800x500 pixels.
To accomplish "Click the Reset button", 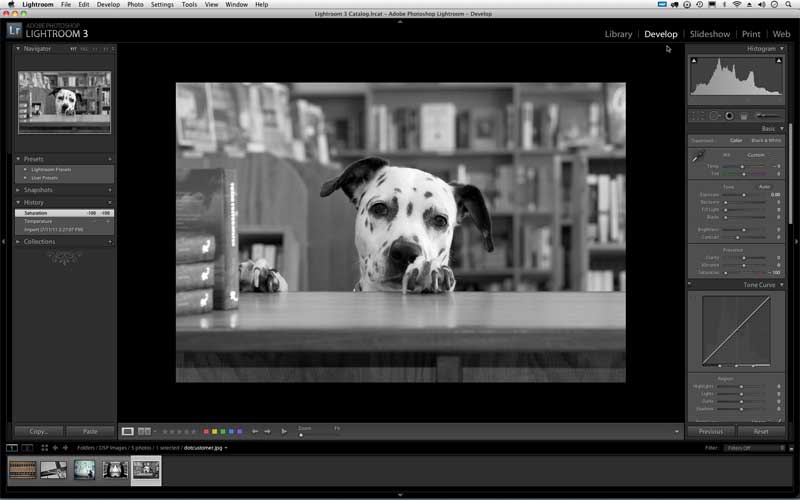I will 761,431.
